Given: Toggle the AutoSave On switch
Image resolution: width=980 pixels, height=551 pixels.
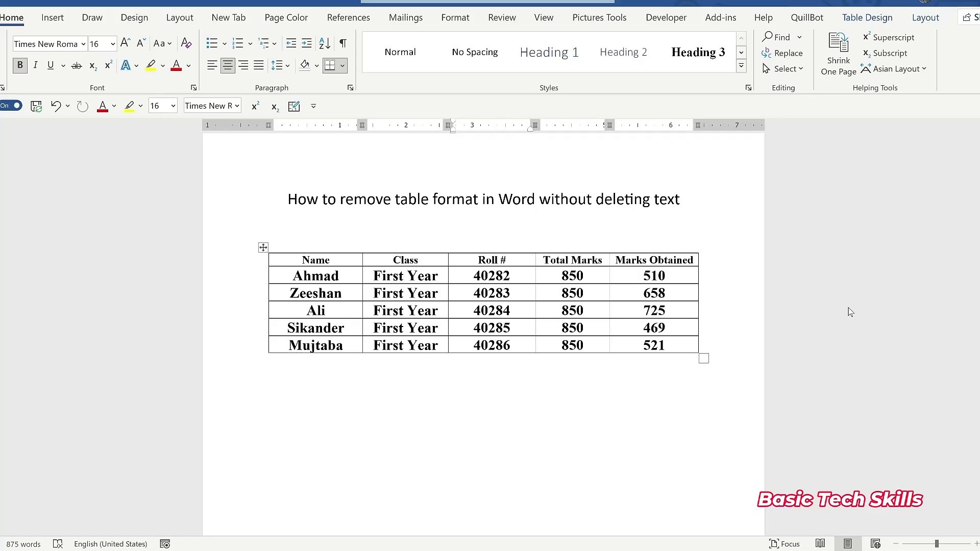Looking at the screenshot, I should pyautogui.click(x=11, y=106).
